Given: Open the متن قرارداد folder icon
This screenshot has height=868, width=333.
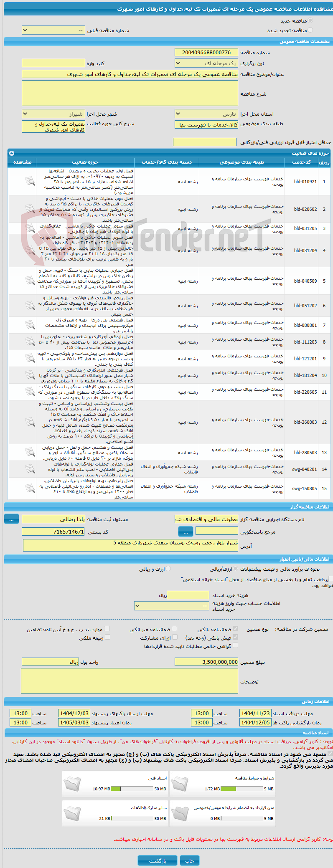Looking at the screenshot, I should click(x=180, y=813).
